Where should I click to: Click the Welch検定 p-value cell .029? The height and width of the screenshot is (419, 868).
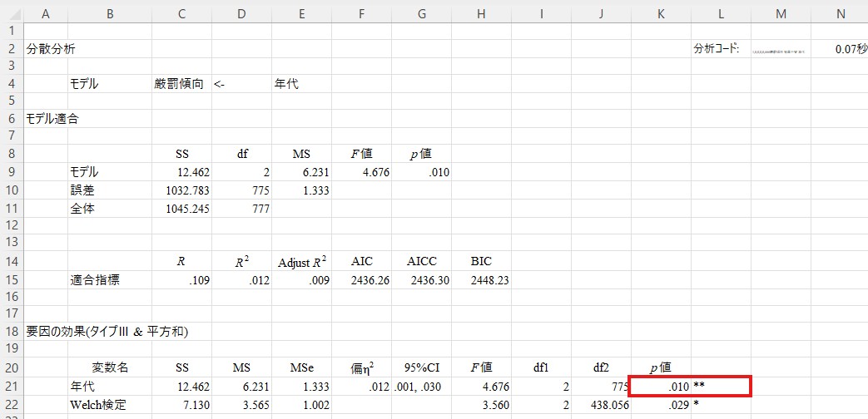tap(660, 406)
